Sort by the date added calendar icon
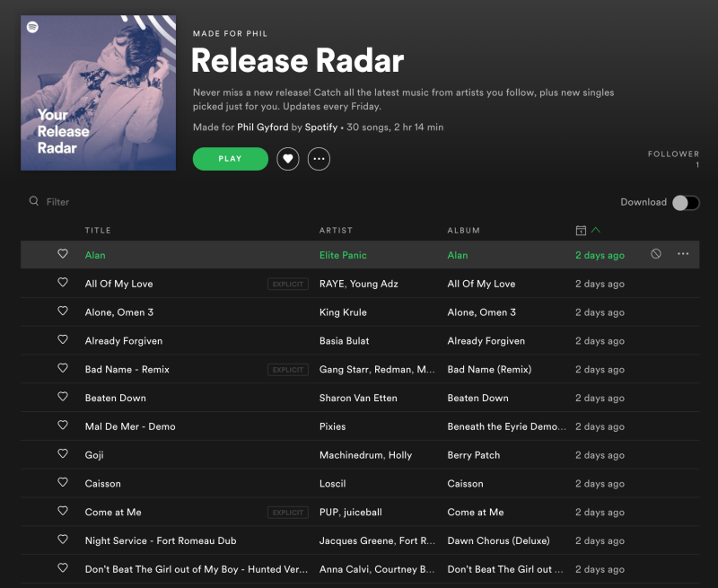Screen dimensions: 718x588 [581, 231]
